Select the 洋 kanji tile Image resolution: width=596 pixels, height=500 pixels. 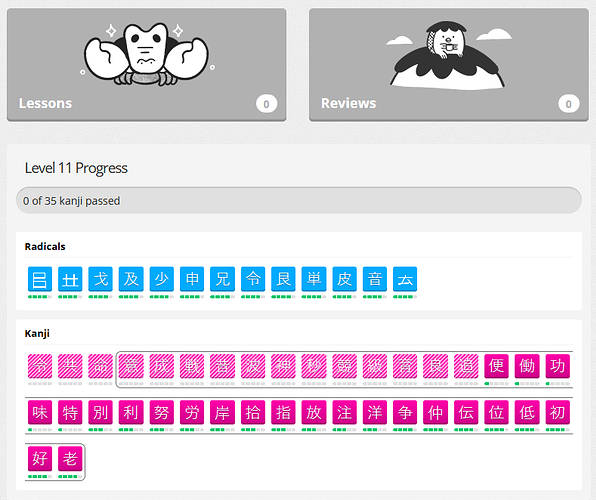pos(375,412)
